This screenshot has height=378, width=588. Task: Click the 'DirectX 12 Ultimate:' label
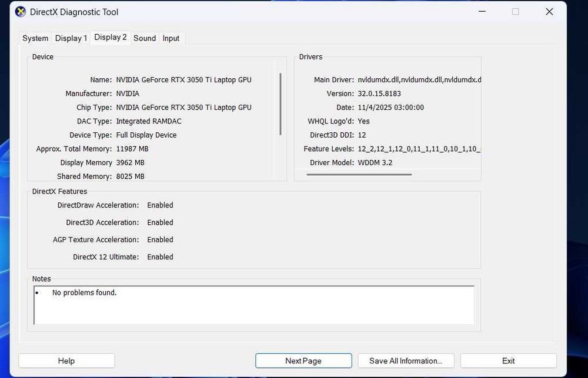[x=106, y=257]
